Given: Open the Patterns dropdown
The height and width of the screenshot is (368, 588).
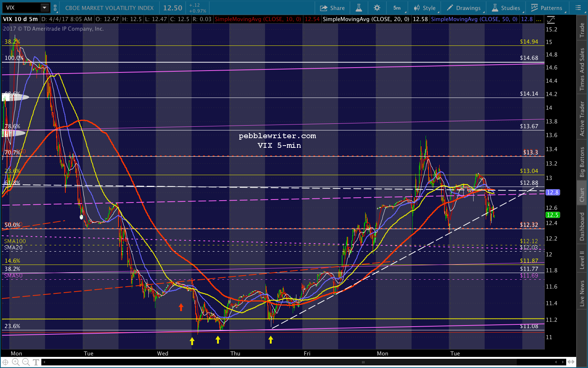Looking at the screenshot, I should [x=547, y=8].
